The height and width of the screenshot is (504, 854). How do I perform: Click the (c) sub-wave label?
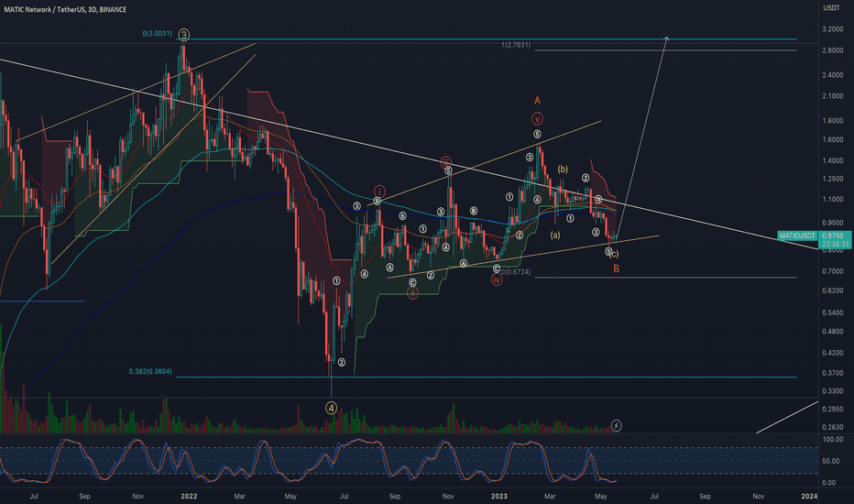tap(614, 254)
